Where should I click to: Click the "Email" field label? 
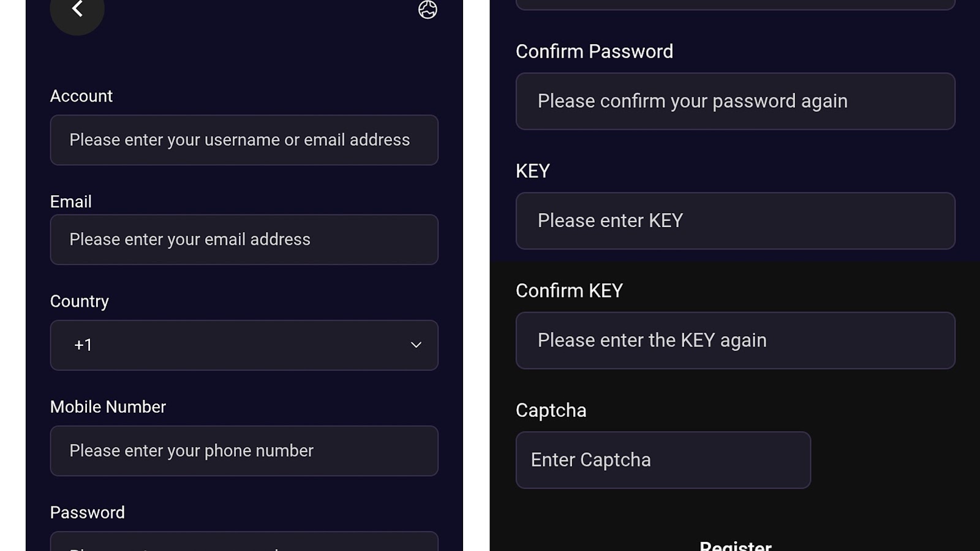71,202
